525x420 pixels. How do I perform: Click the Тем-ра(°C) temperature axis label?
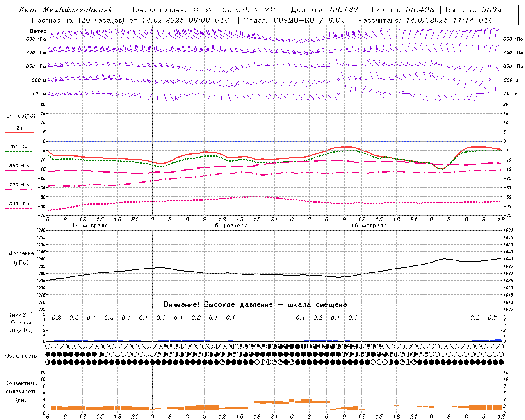(x=19, y=116)
